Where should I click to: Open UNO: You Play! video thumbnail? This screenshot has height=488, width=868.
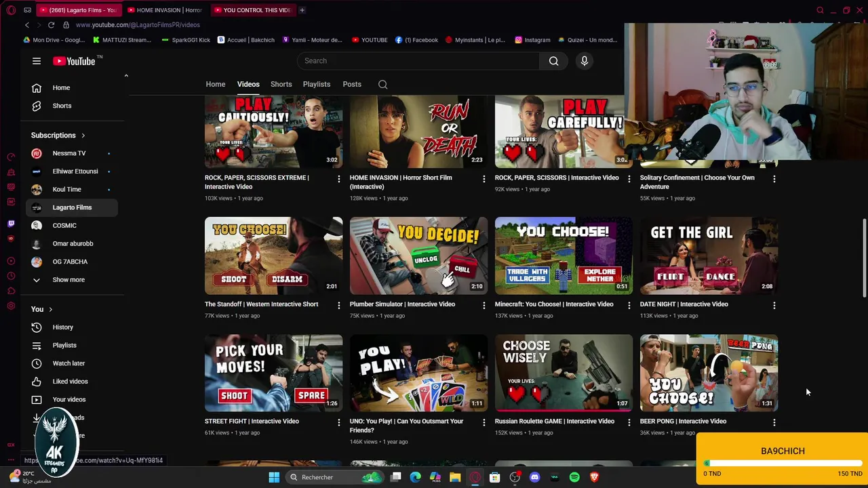(418, 373)
